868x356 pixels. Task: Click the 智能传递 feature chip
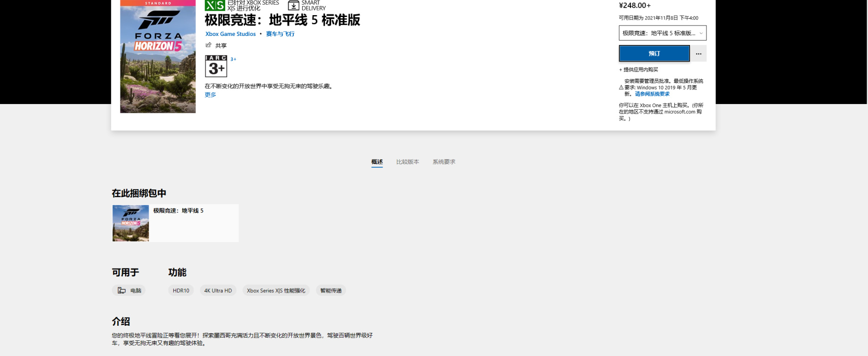click(x=331, y=290)
